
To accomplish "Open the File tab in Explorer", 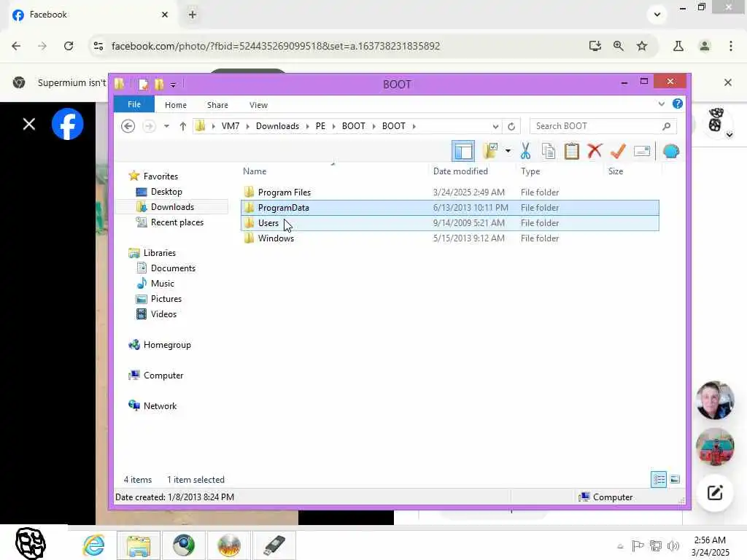I will pos(134,104).
